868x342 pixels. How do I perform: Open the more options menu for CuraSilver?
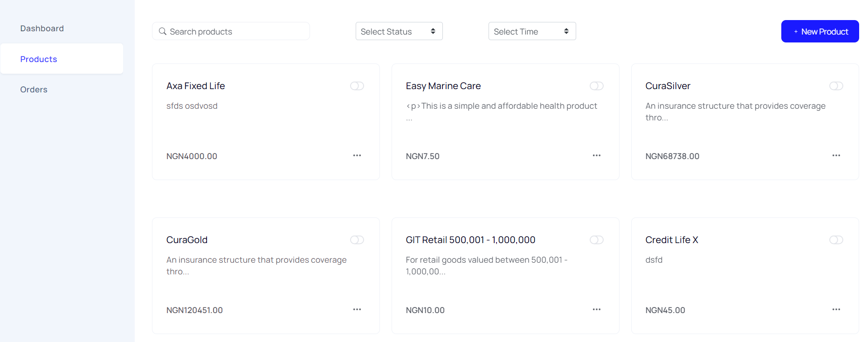836,155
